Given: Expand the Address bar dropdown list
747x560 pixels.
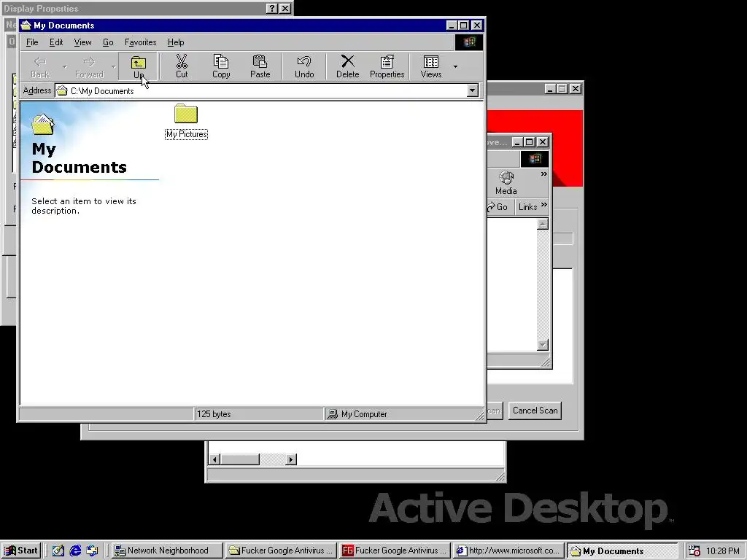Looking at the screenshot, I should click(x=472, y=90).
